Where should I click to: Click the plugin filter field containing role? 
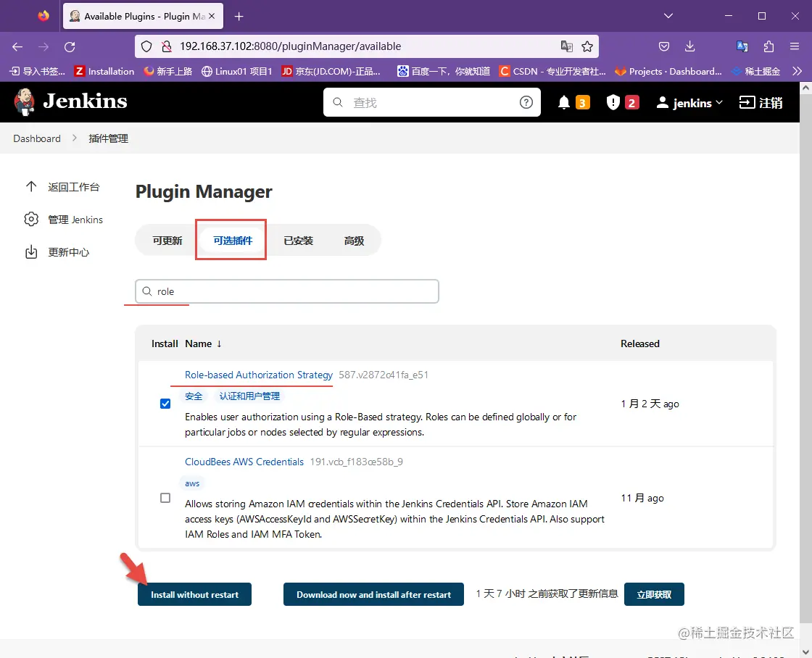tap(287, 291)
